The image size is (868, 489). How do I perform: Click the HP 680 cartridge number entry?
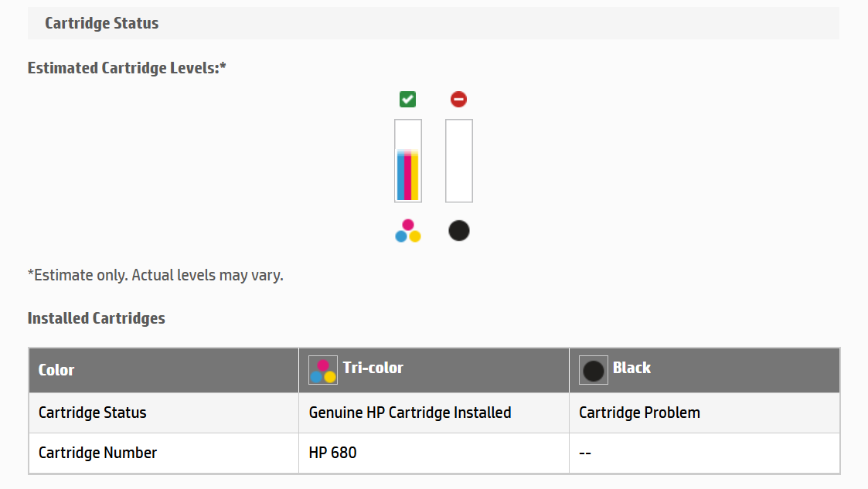coord(331,453)
